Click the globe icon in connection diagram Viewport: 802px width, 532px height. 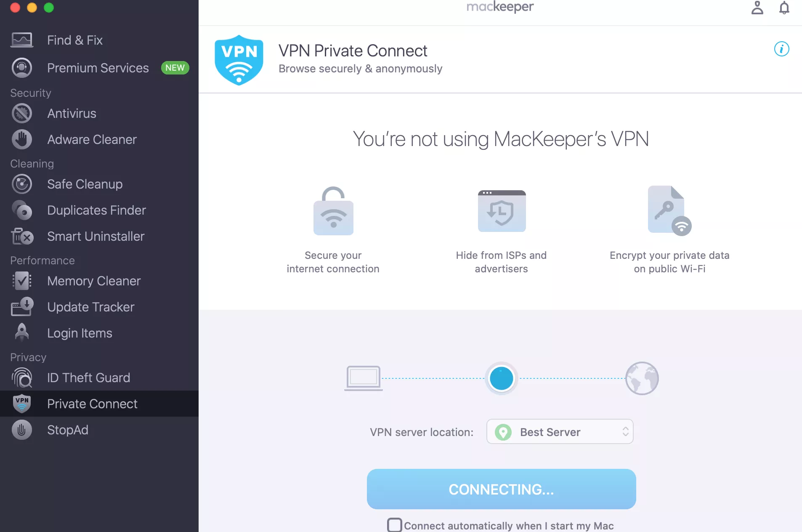642,378
